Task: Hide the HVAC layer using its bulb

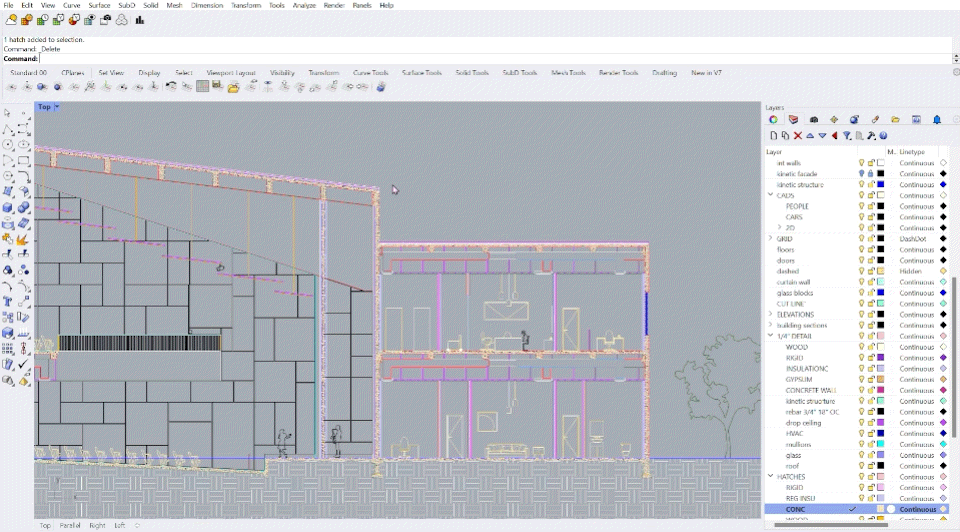Action: click(x=861, y=433)
